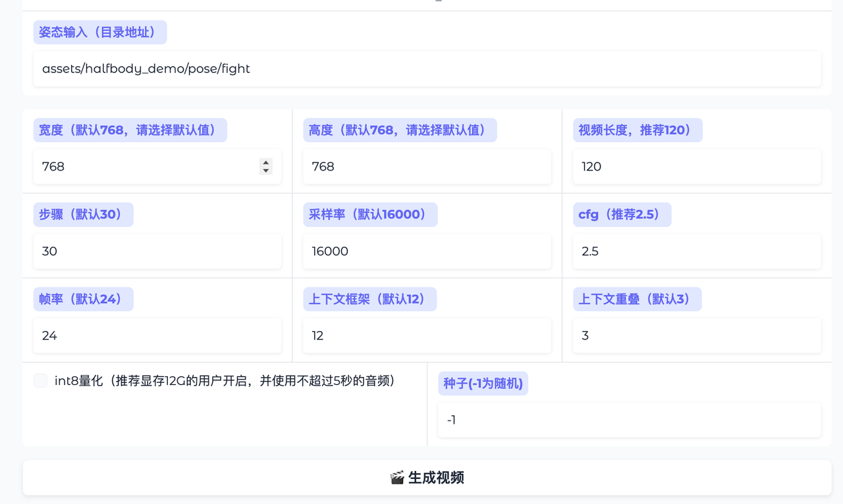This screenshot has width=843, height=504.
Task: Click the height input showing 768
Action: pyautogui.click(x=427, y=166)
